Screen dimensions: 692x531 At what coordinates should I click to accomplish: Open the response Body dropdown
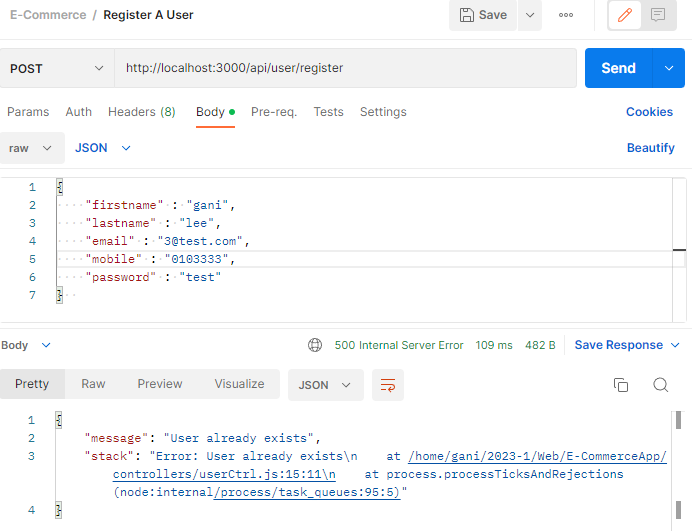26,345
